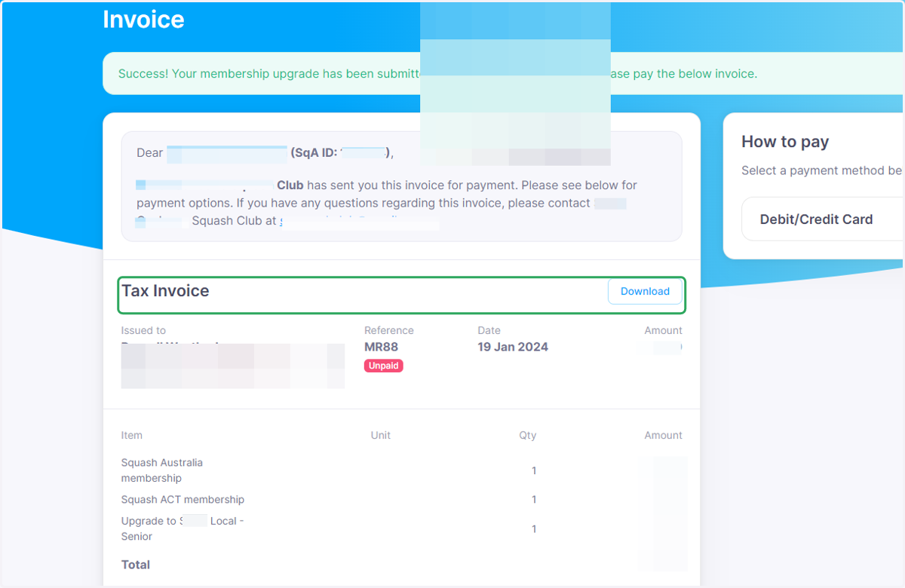Screen dimensions: 905x588
Task: Click the Issued to label
Action: point(143,330)
